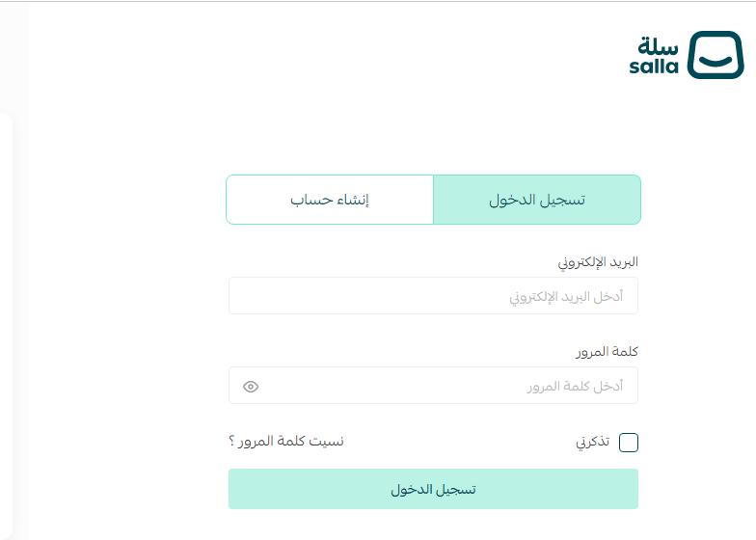The width and height of the screenshot is (756, 540).
Task: Open the إنشاء حساب tab
Action: point(330,200)
